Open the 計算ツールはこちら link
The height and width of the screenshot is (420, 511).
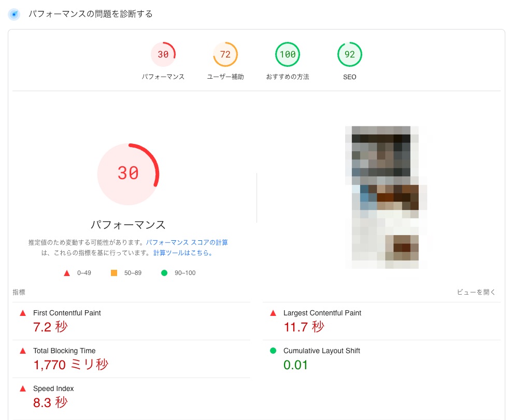[183, 253]
